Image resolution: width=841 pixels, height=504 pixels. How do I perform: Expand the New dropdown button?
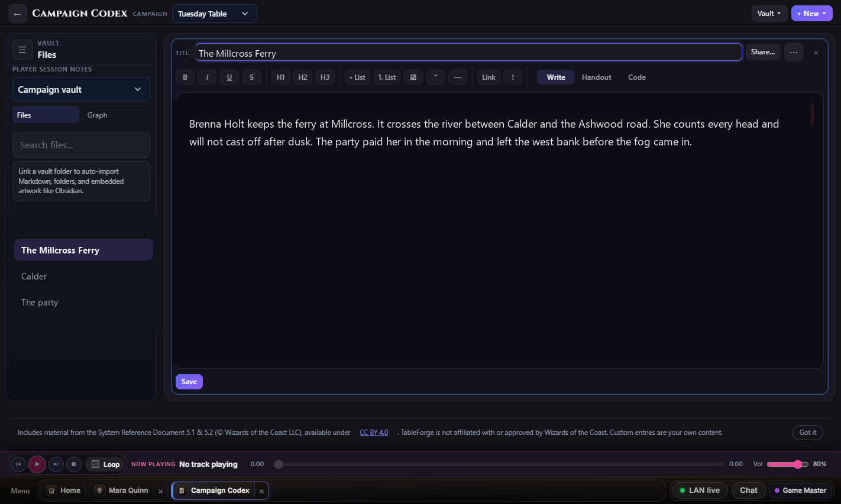[x=811, y=14]
